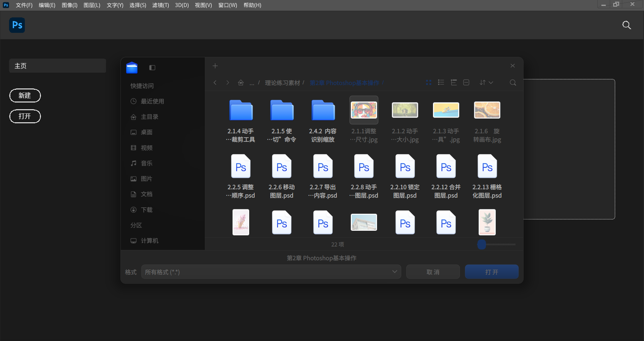Image resolution: width=644 pixels, height=341 pixels.
Task: Click the 理论练习素材 breadcrumb
Action: (x=282, y=83)
